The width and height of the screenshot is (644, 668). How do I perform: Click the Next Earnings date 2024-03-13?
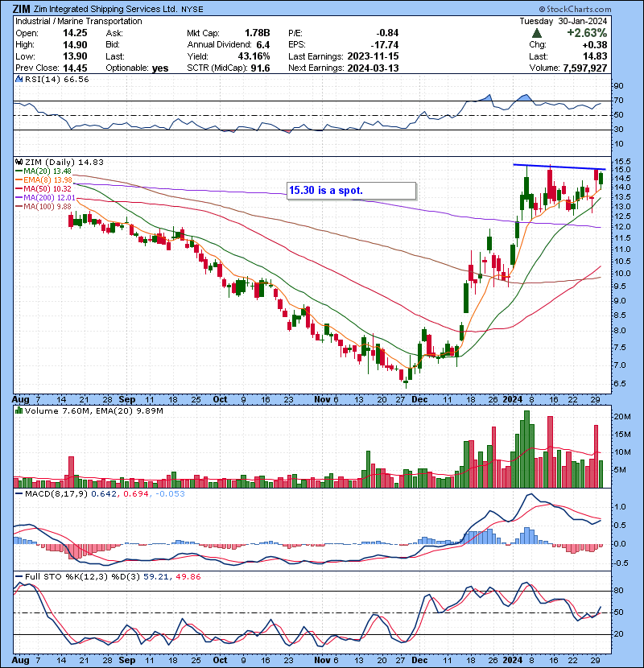click(x=373, y=68)
